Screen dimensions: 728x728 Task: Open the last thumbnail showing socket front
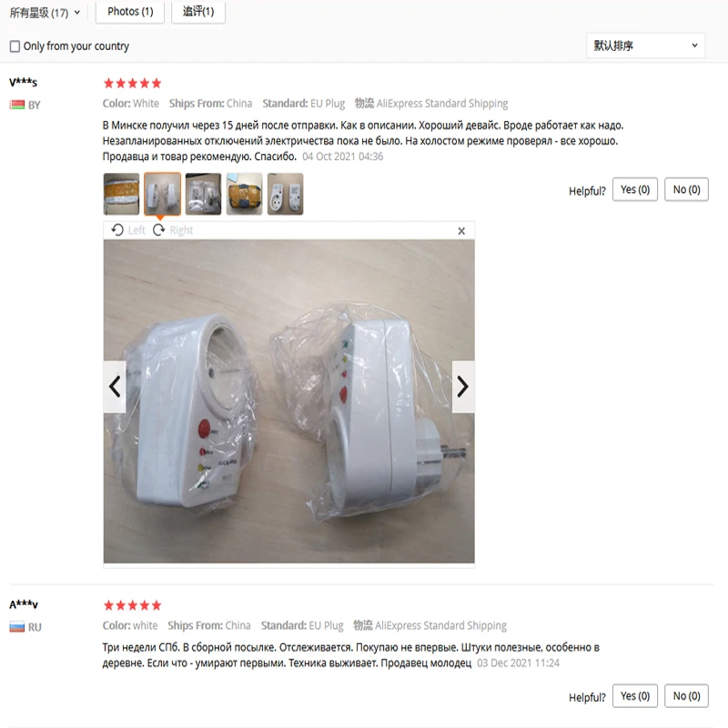point(286,194)
